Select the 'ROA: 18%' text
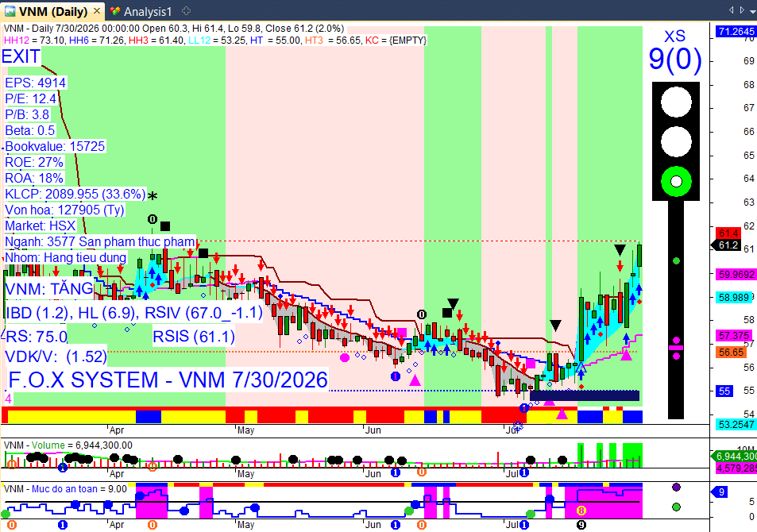This screenshot has height=532, width=757. pyautogui.click(x=34, y=178)
